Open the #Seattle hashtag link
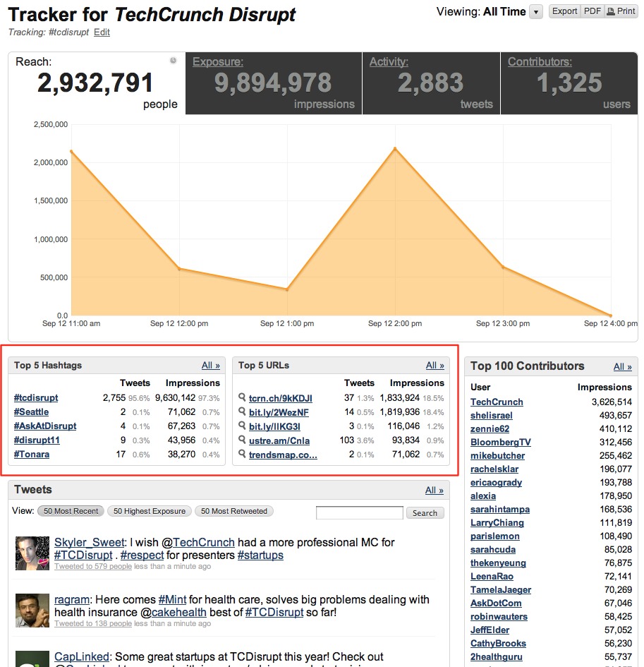644x667 pixels. coord(31,411)
